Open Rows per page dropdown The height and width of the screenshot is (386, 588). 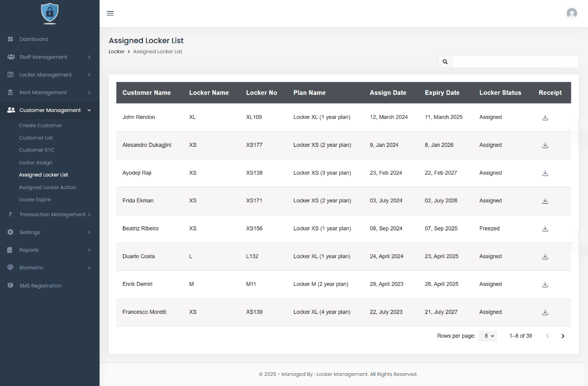coord(488,336)
